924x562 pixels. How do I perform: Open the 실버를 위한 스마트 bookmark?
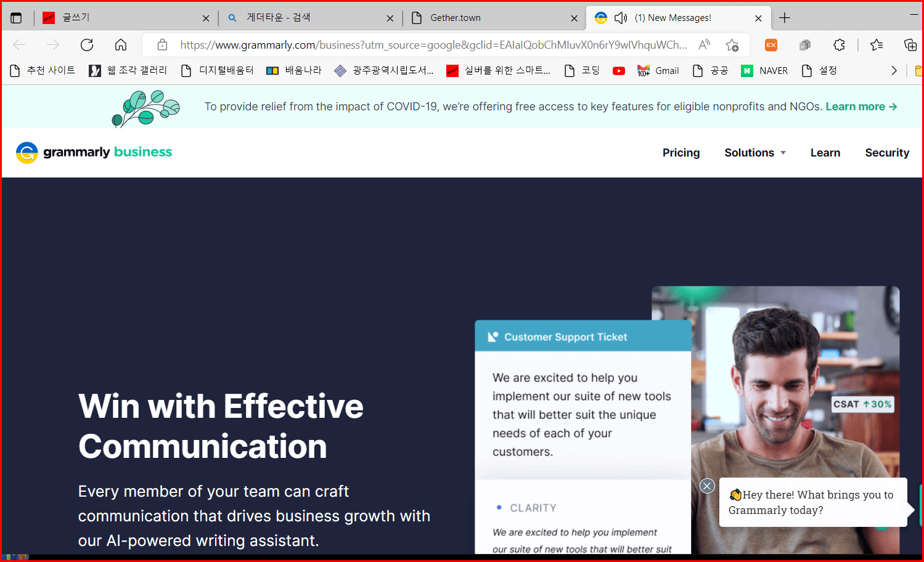tap(498, 71)
